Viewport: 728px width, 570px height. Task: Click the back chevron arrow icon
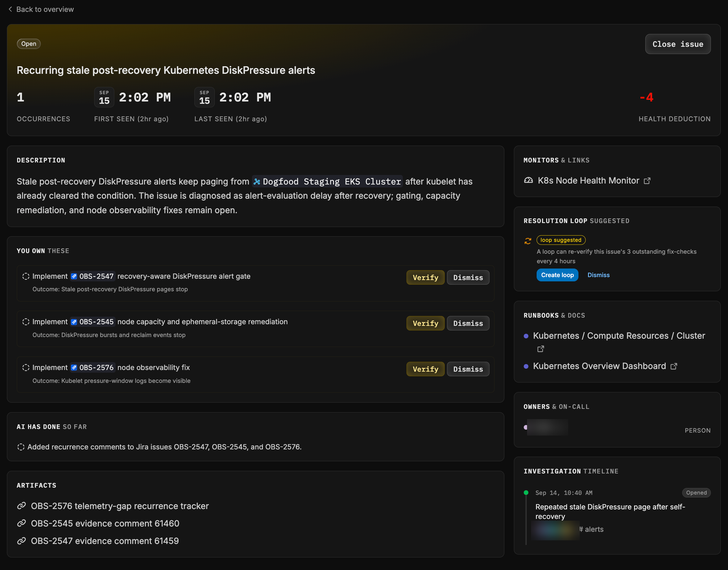tap(10, 9)
